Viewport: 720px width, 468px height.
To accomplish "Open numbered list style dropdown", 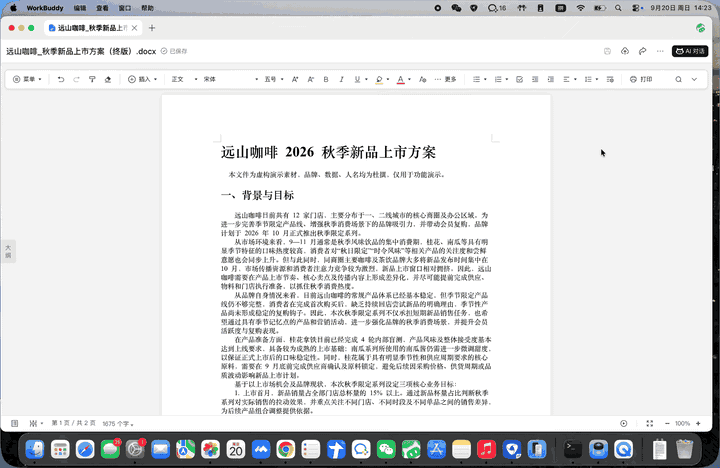I will pos(506,79).
